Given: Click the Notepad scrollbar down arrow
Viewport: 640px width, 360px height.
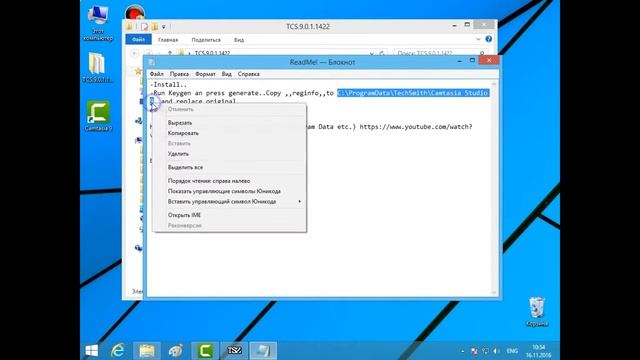Looking at the screenshot, I should (494, 292).
